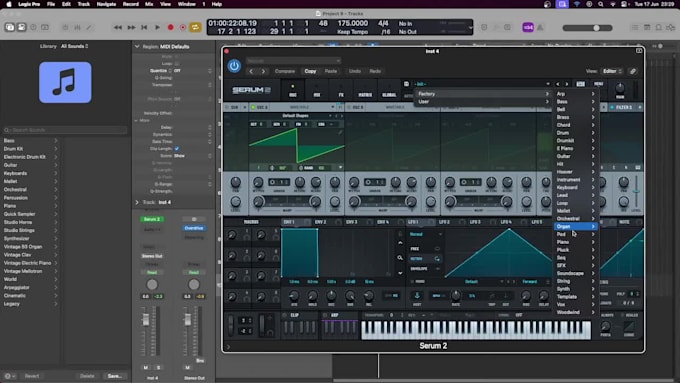Open the Pluck preset category

click(575, 250)
